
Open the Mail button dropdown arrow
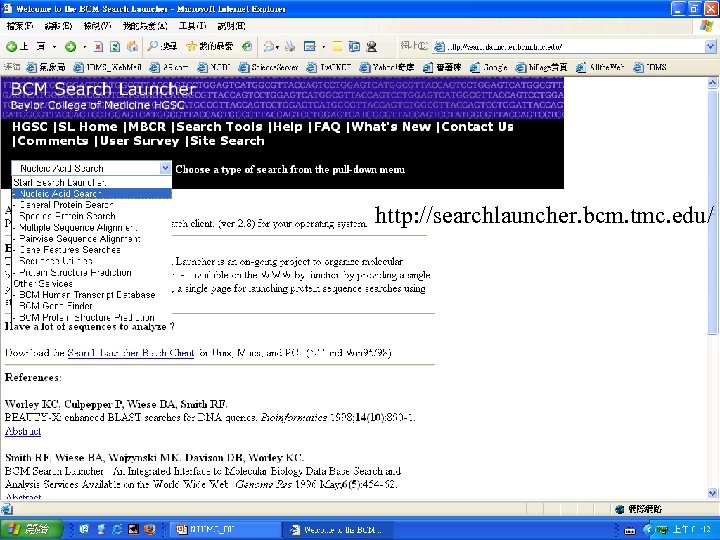click(278, 46)
